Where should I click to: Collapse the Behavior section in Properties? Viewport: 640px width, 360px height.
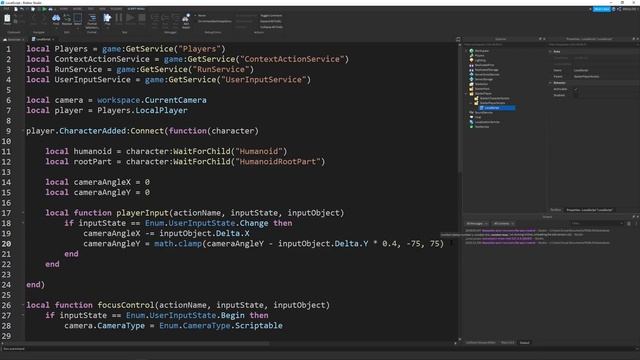click(x=550, y=83)
